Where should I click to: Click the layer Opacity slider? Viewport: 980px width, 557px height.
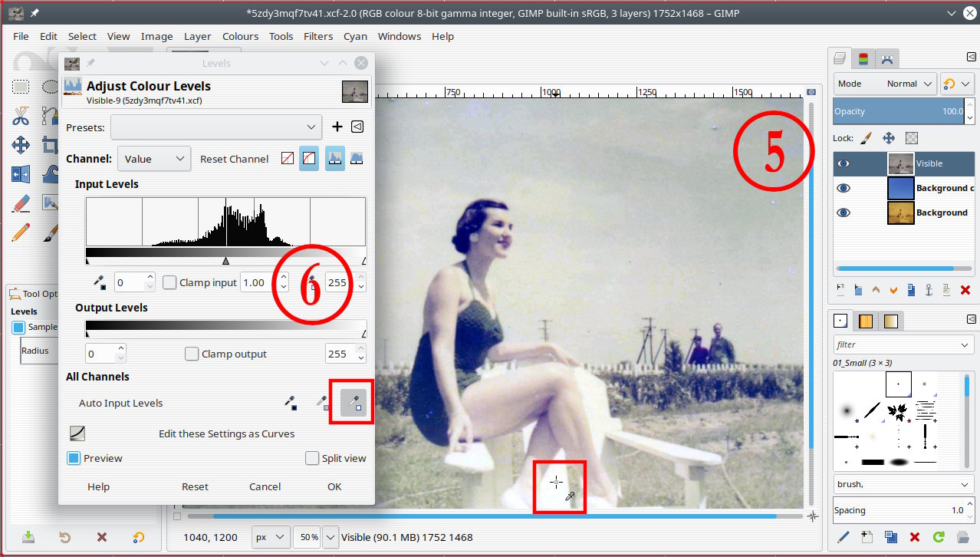[897, 111]
